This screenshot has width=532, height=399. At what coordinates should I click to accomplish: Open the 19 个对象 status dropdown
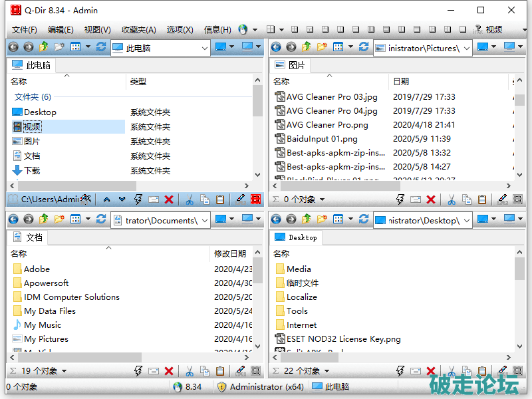coord(63,371)
